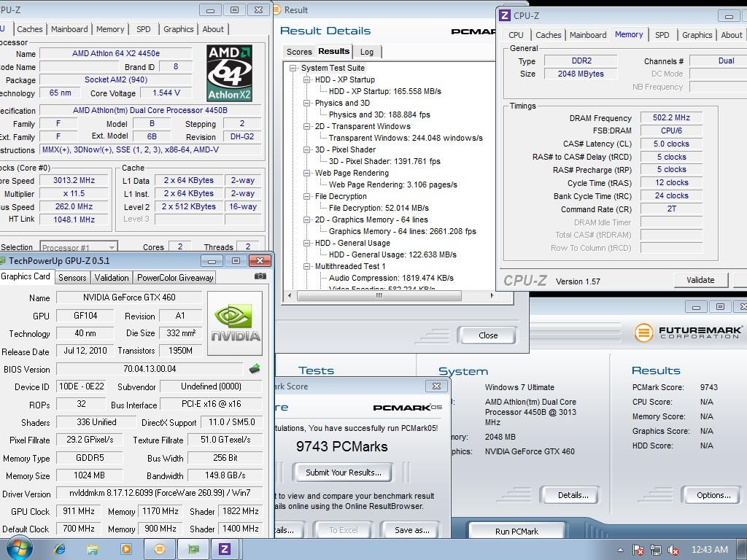This screenshot has height=560, width=747.
Task: Collapse the HDD - General Usage node
Action: coord(307,243)
